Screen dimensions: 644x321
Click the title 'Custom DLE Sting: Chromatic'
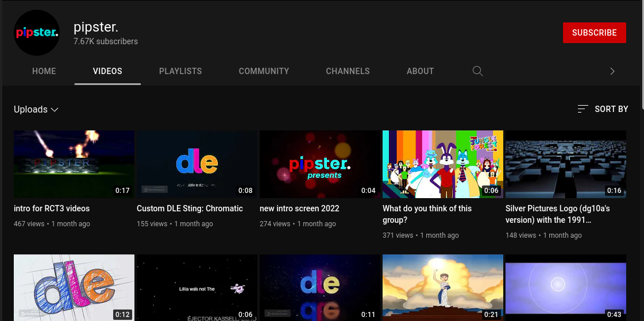click(x=190, y=208)
